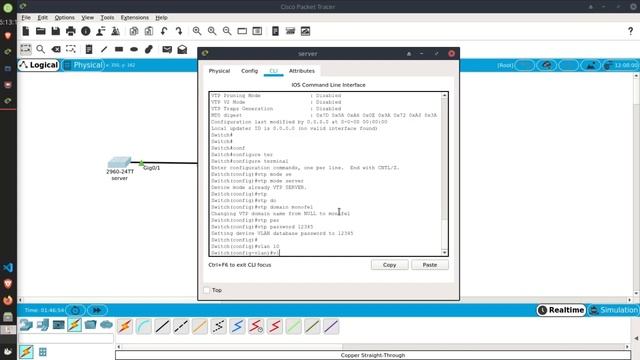
Task: Click the Undo arrow in toolbar
Action: point(164,31)
